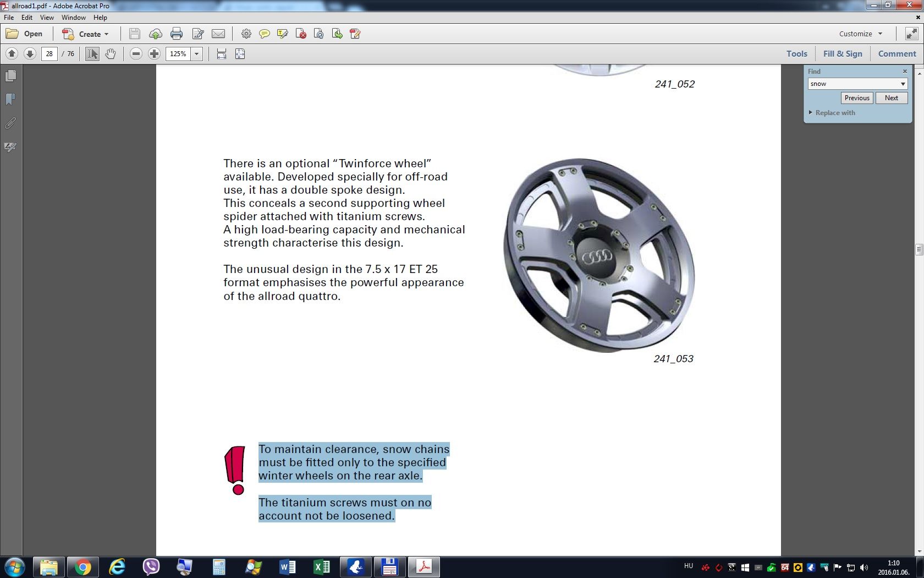Click the Extract page icon
The height and width of the screenshot is (578, 924).
(337, 34)
